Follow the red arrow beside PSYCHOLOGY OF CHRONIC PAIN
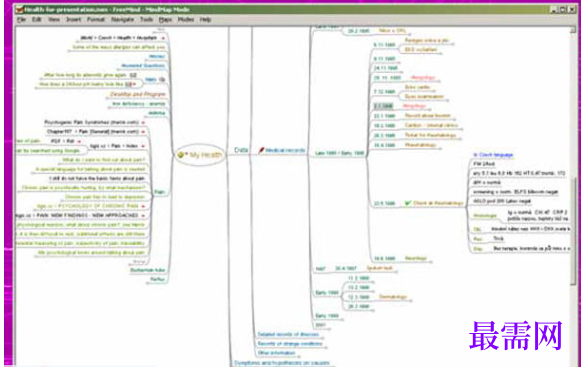Image resolution: width=581 pixels, height=367 pixels. pos(143,206)
